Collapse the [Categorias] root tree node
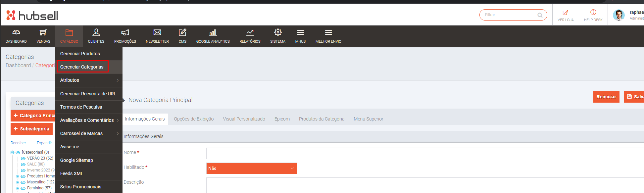Screen dimensions: 644x193 (12, 153)
